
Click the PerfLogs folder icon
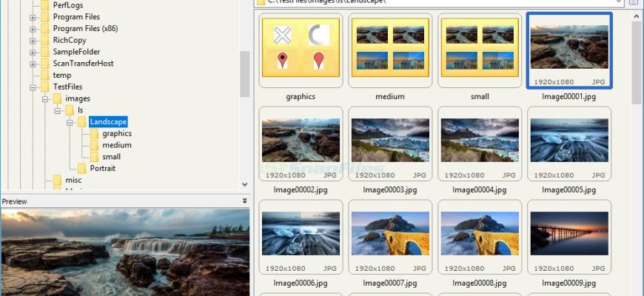(x=45, y=5)
